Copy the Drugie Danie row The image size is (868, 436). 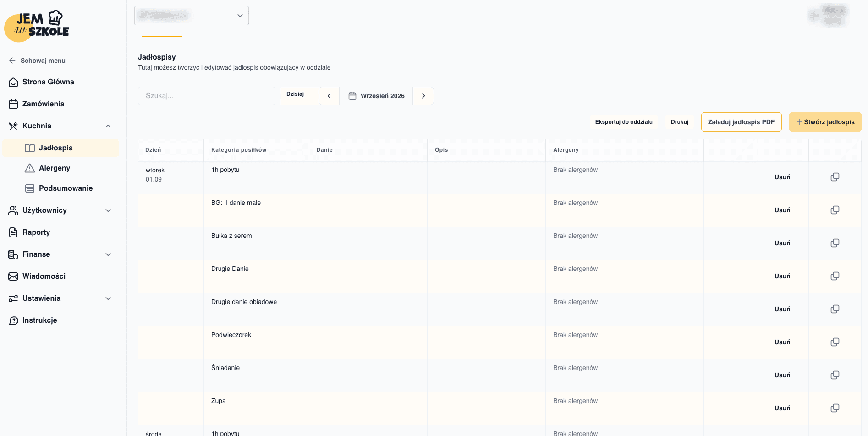click(835, 276)
